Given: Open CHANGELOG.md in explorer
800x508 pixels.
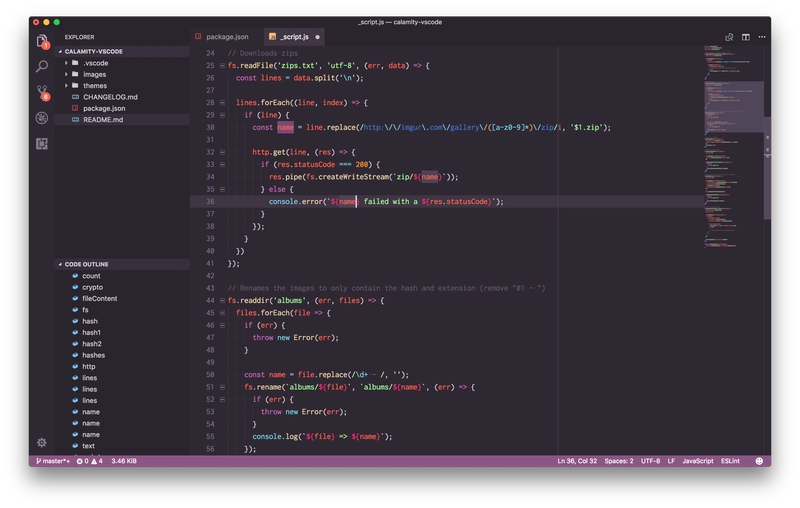Looking at the screenshot, I should tap(122, 97).
